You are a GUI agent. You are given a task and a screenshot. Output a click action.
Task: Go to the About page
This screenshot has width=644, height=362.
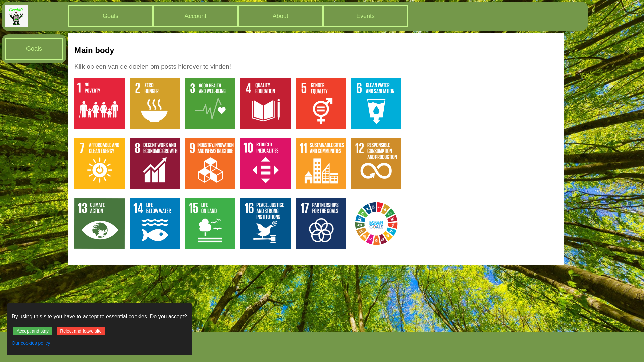pos(280,16)
